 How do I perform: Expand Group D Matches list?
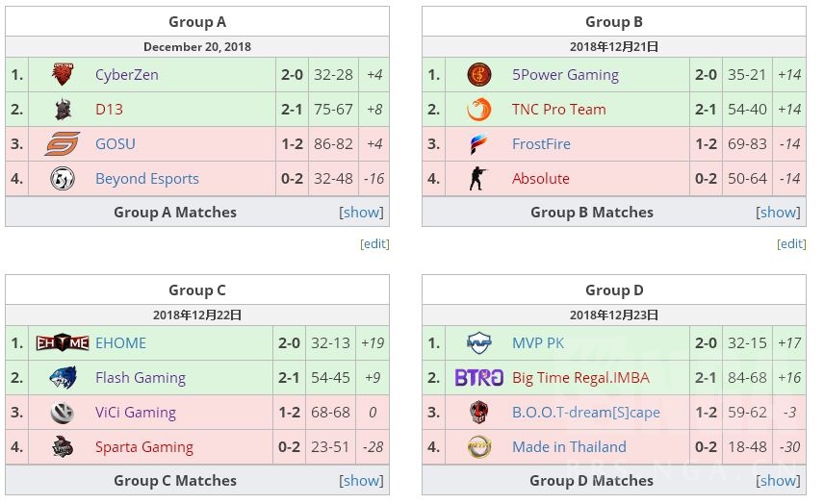tap(778, 480)
